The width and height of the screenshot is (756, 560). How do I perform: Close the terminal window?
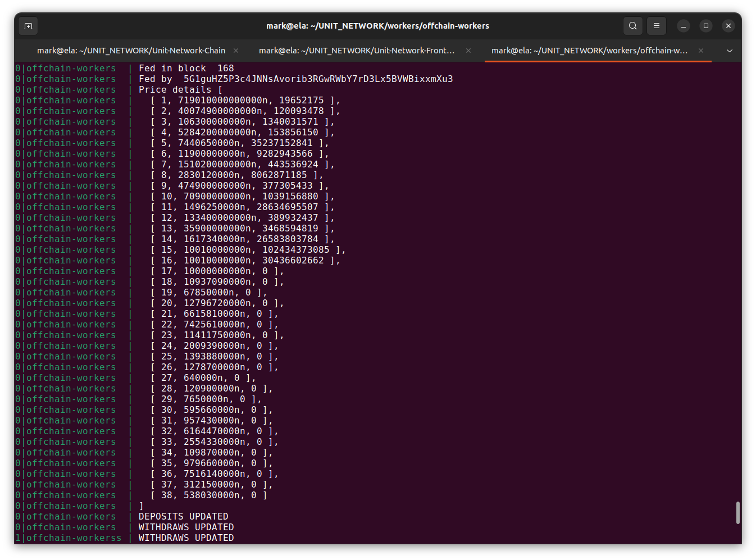tap(728, 26)
